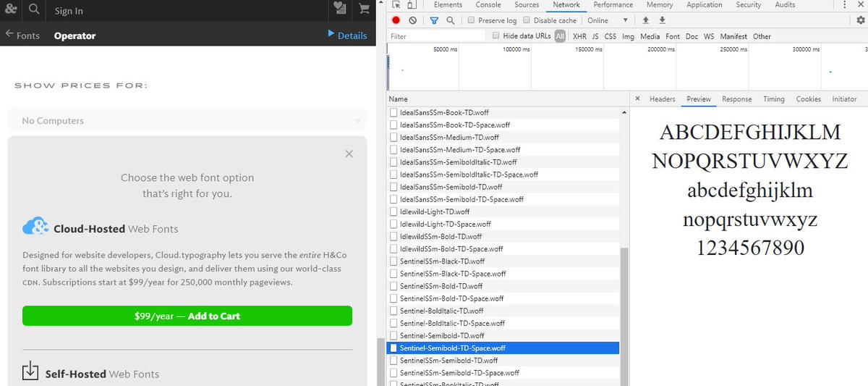Clear the network log icon

(412, 20)
